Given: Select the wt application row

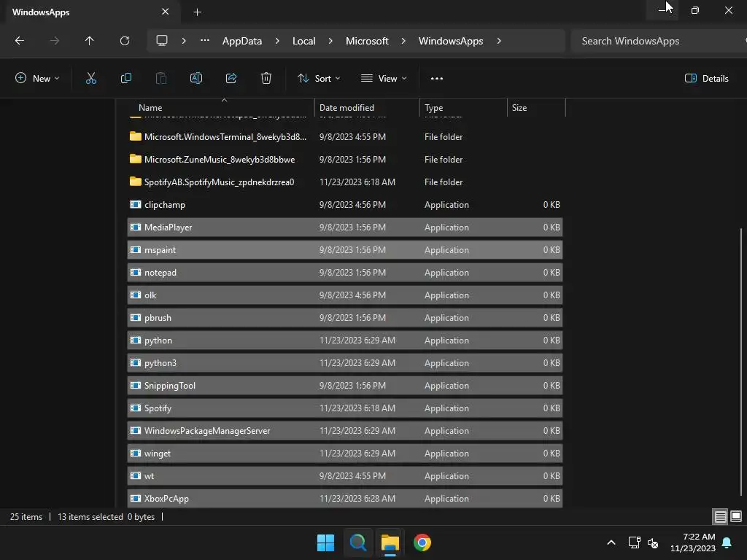Looking at the screenshot, I should coord(345,476).
